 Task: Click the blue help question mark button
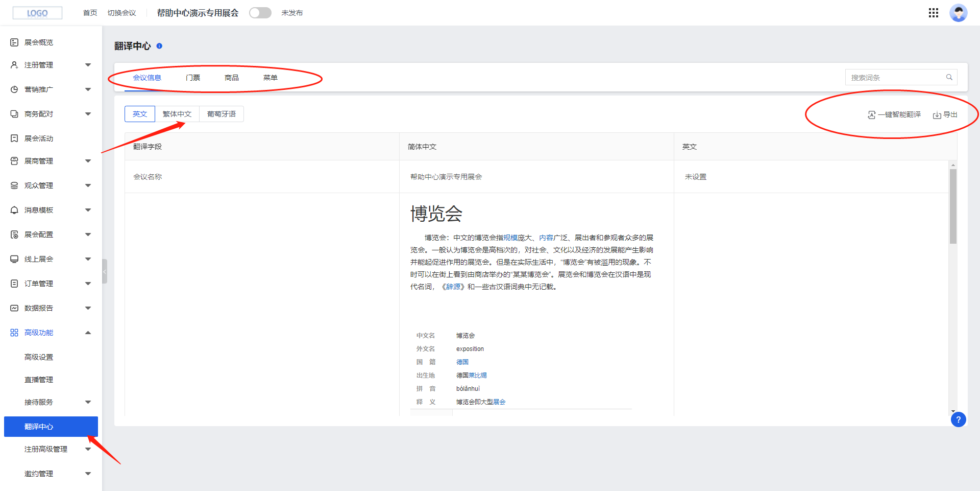pos(958,419)
